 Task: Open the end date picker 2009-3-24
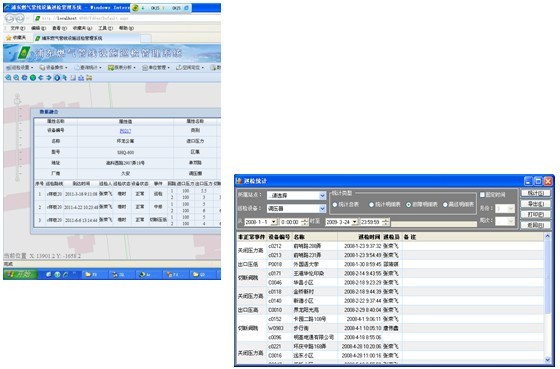click(x=354, y=222)
